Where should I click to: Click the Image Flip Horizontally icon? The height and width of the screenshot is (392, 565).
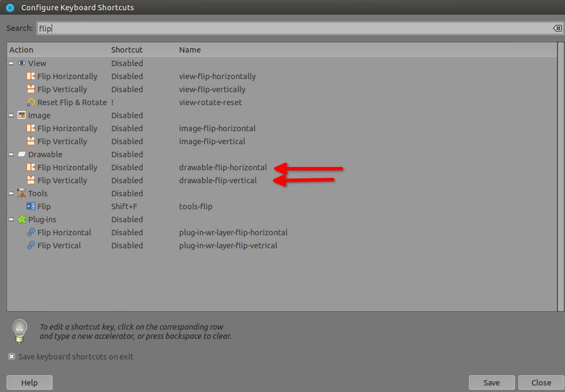click(x=31, y=128)
